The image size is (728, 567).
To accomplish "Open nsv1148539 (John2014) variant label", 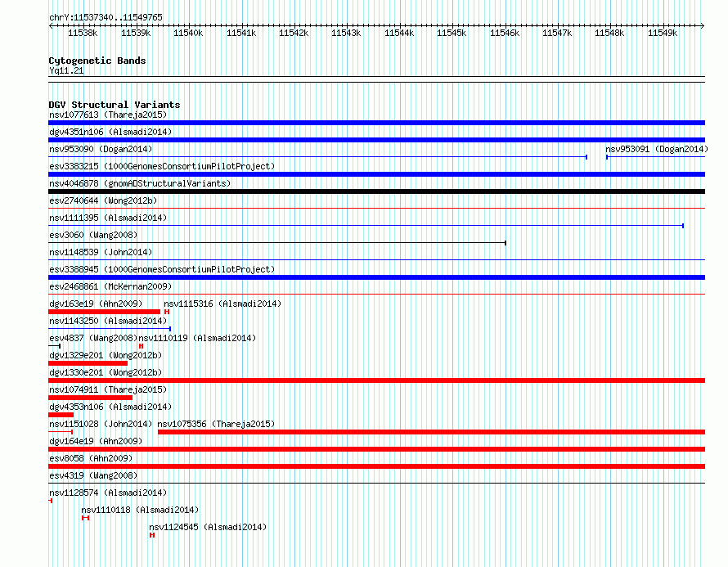I will coord(101,252).
